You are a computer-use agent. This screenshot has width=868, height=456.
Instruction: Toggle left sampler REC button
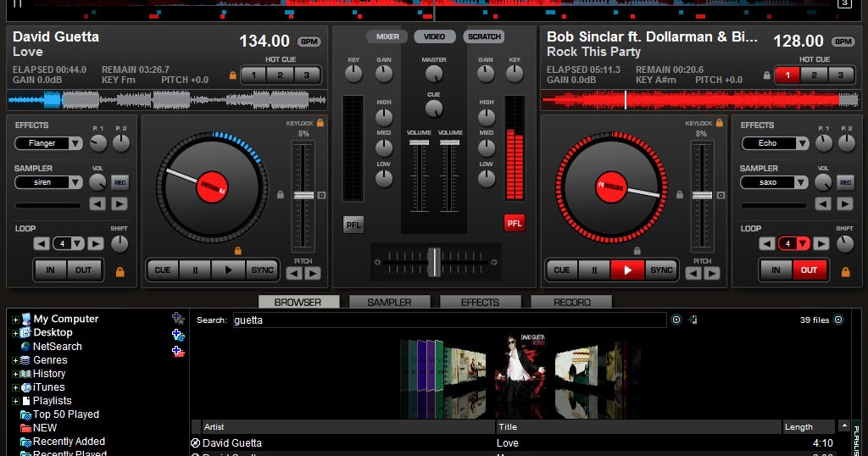120,182
